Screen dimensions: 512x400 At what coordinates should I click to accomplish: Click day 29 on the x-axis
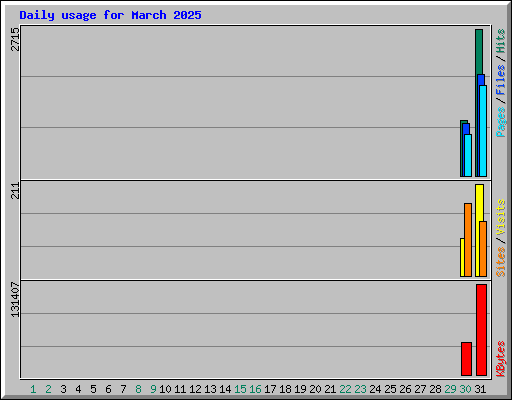(x=450, y=389)
